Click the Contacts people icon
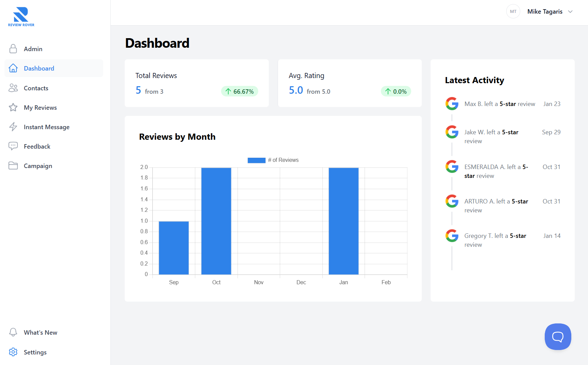Screen dimensions: 588x365 pos(13,88)
